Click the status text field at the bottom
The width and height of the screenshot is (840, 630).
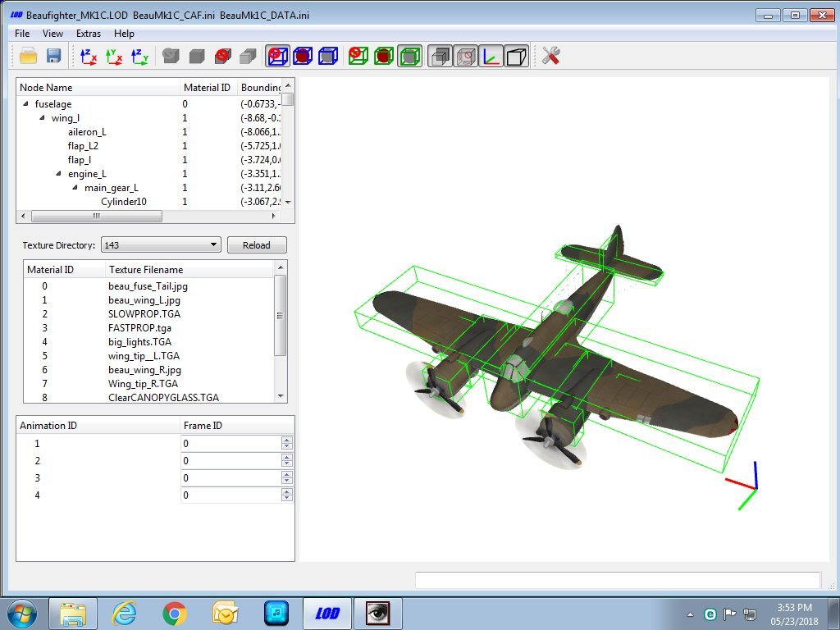pos(617,580)
